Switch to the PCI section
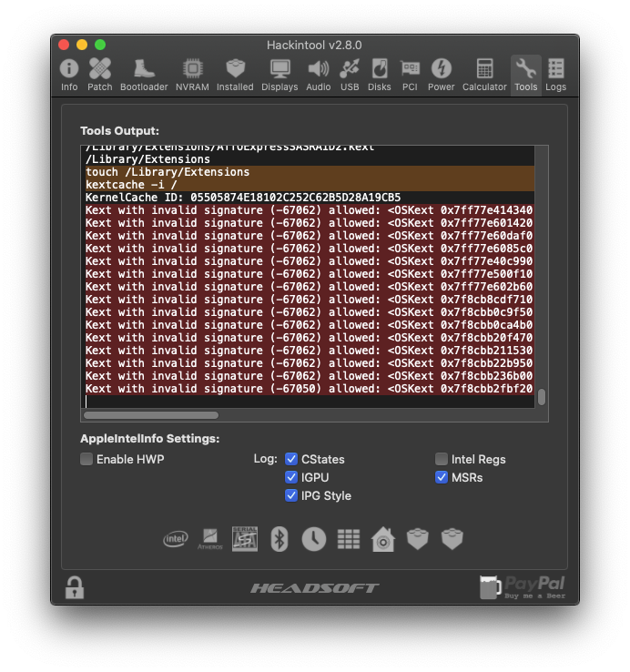Image resolution: width=630 pixels, height=672 pixels. [x=410, y=75]
